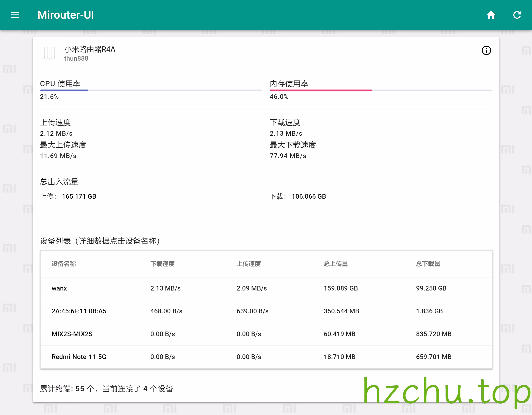Click wanx upload speed 2.09 MB/s
This screenshot has height=415, width=532.
252,288
